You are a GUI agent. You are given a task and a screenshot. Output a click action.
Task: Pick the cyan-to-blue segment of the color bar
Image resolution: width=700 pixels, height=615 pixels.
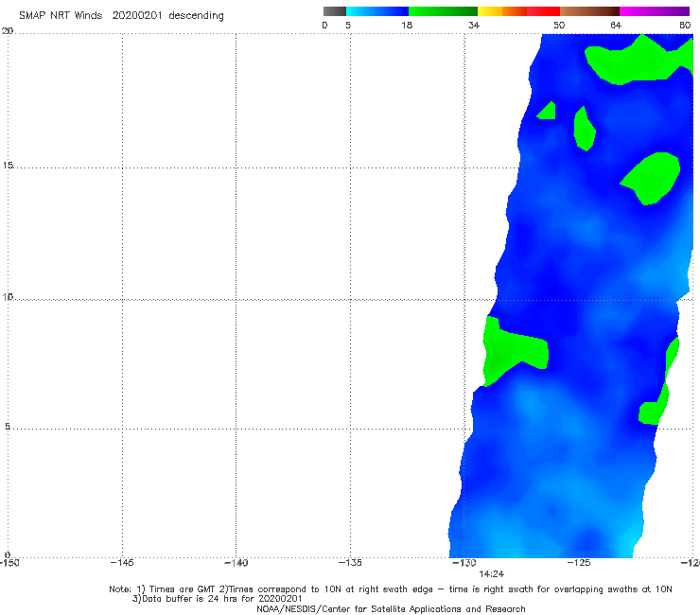(377, 11)
